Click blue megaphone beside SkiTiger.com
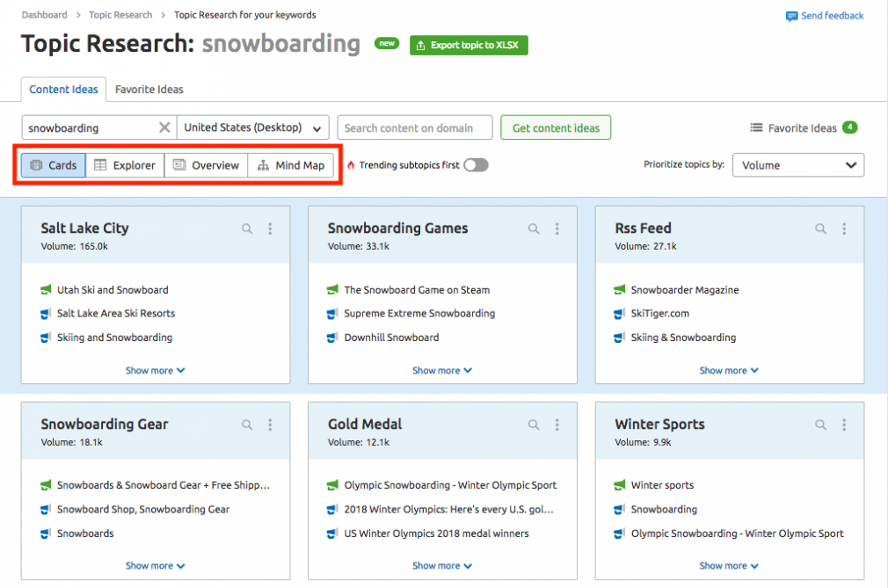The image size is (888, 588). 620,314
